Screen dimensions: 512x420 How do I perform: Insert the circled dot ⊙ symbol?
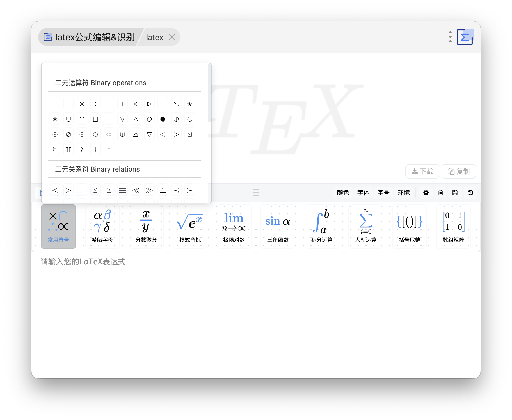point(55,134)
